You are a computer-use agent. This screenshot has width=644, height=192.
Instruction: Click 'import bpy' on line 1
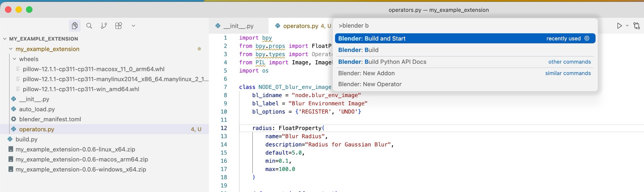(255, 38)
